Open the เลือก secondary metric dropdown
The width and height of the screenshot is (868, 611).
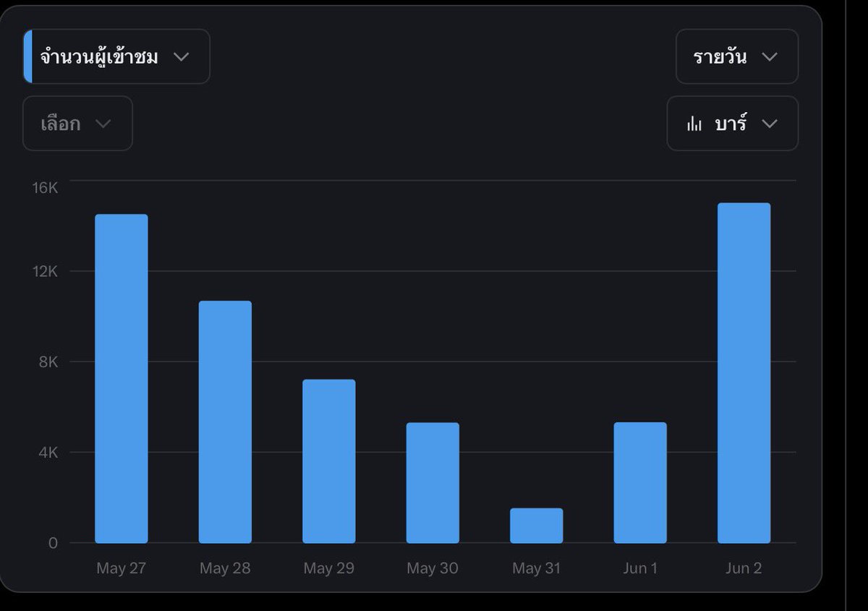pos(77,124)
